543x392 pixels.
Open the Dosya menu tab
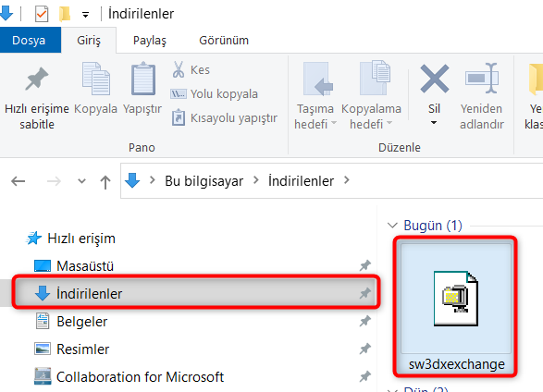coord(29,40)
